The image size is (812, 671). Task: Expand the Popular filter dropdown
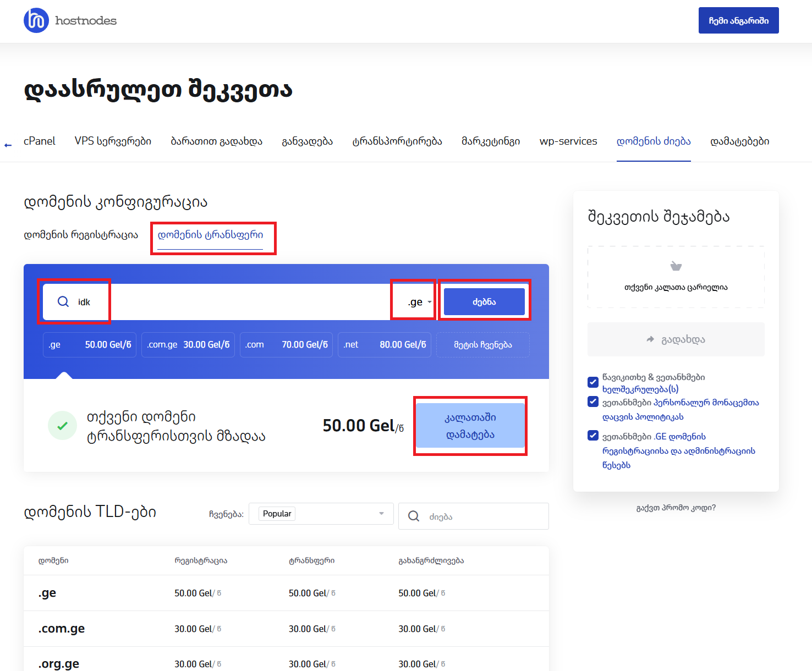(x=321, y=514)
